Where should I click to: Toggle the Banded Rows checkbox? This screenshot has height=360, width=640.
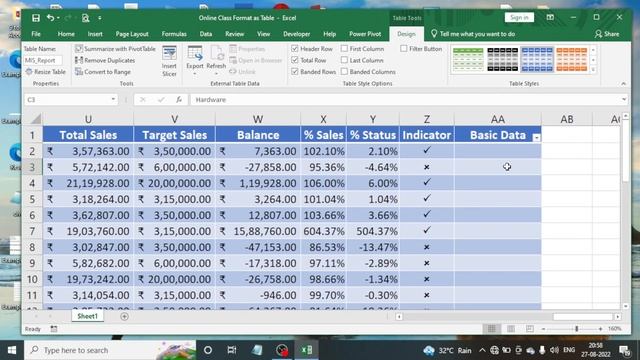295,71
